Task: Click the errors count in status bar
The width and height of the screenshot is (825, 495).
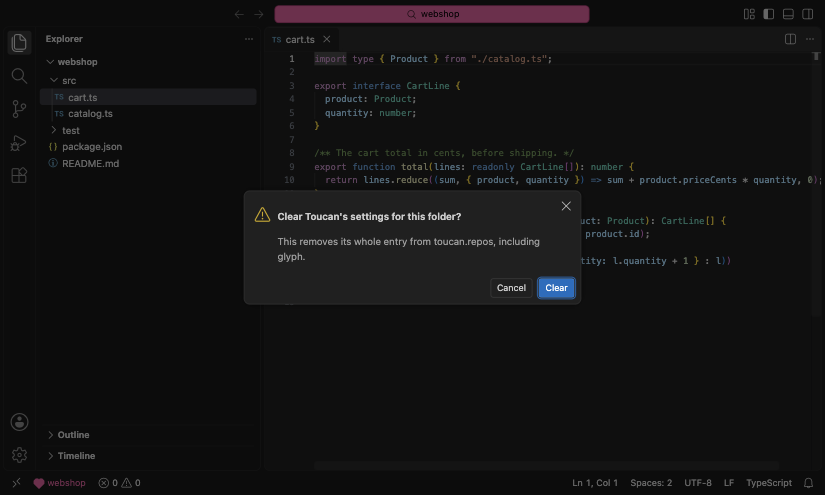Action: [x=108, y=482]
